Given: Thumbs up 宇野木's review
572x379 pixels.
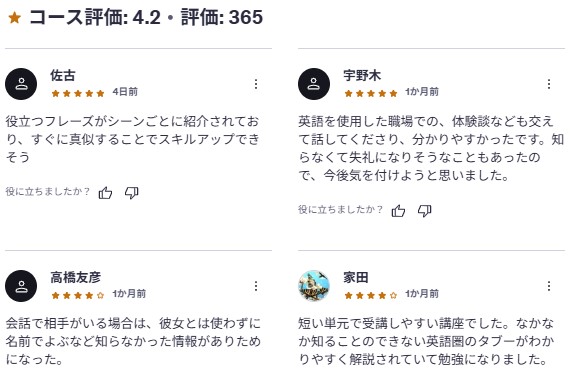Looking at the screenshot, I should pyautogui.click(x=398, y=211).
